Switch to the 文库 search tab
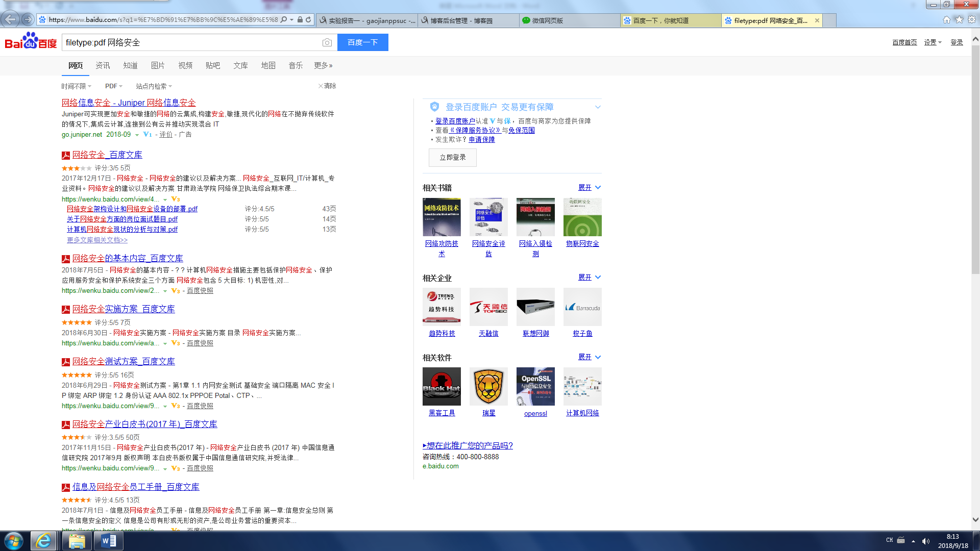 click(240, 65)
